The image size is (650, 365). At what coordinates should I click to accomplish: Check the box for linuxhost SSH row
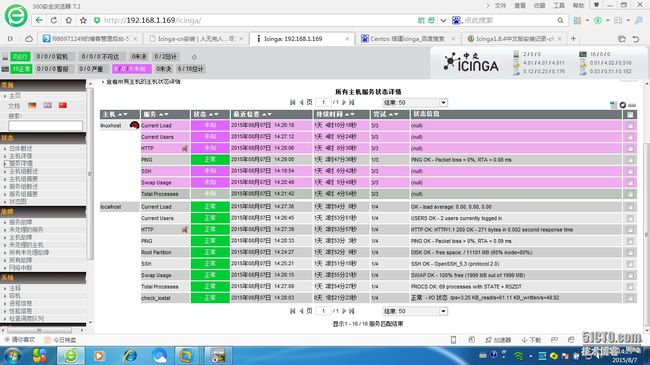click(630, 171)
